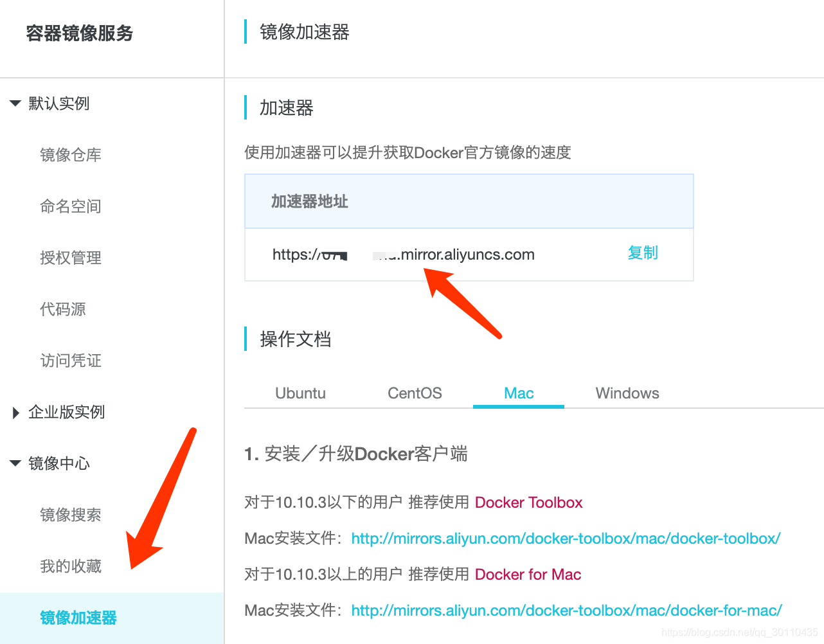Open 访问凭证 sidebar entry
824x644 pixels.
point(71,361)
